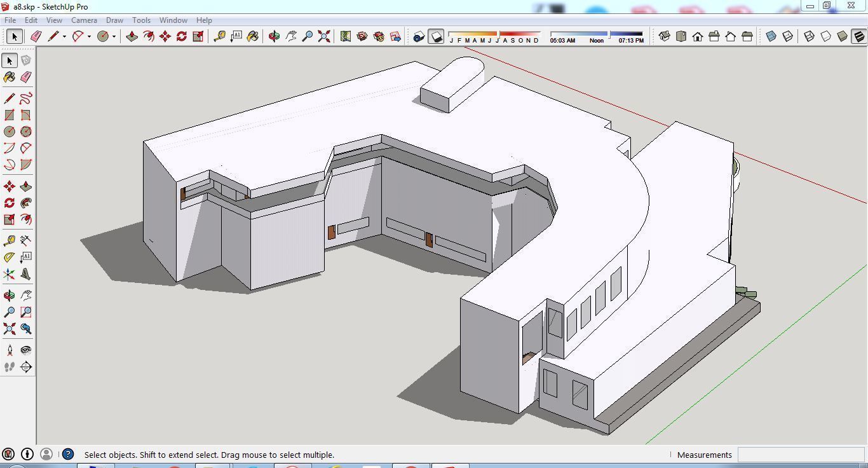This screenshot has width=868, height=468.
Task: Toggle X-Ray face style
Action: (x=771, y=36)
